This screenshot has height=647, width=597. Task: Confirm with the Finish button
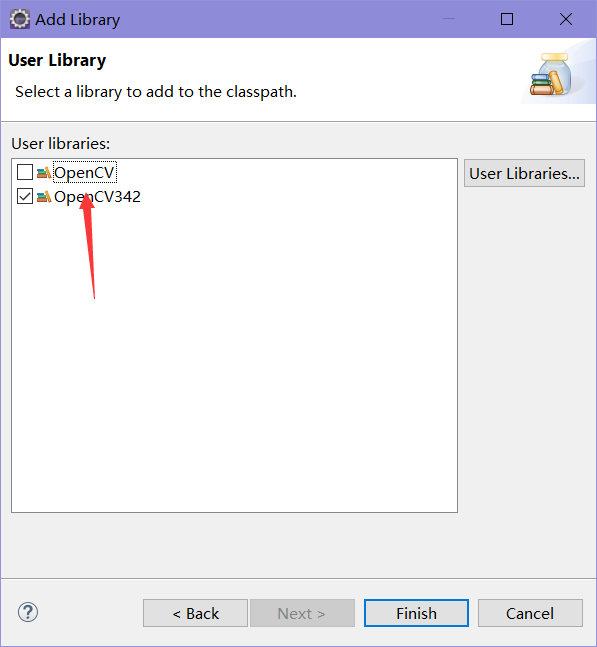(416, 613)
